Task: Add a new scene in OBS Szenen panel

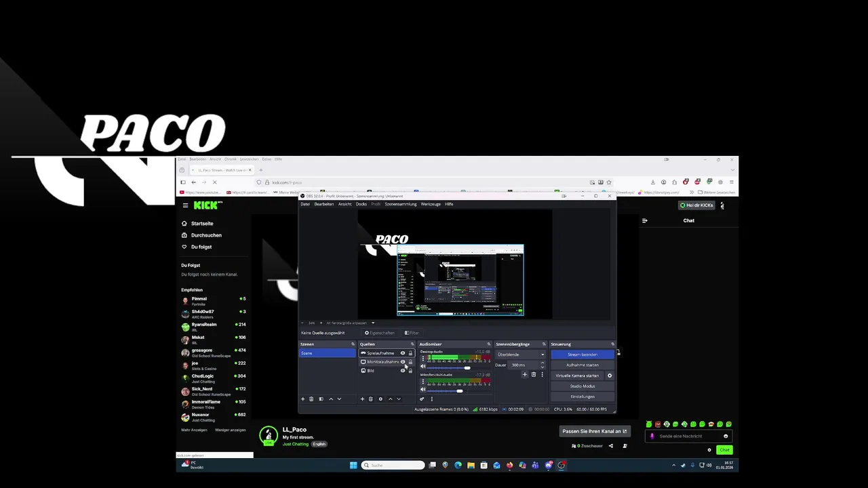Action: tap(302, 399)
